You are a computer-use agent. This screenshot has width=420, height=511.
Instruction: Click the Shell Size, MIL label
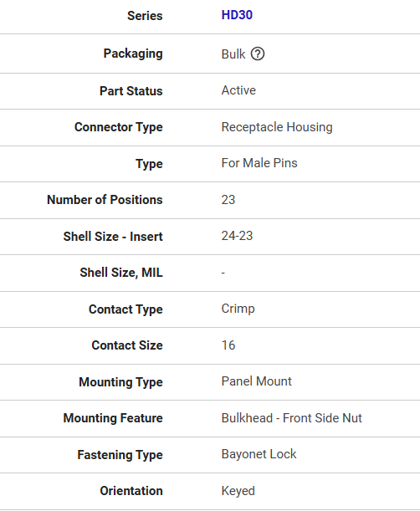[121, 273]
